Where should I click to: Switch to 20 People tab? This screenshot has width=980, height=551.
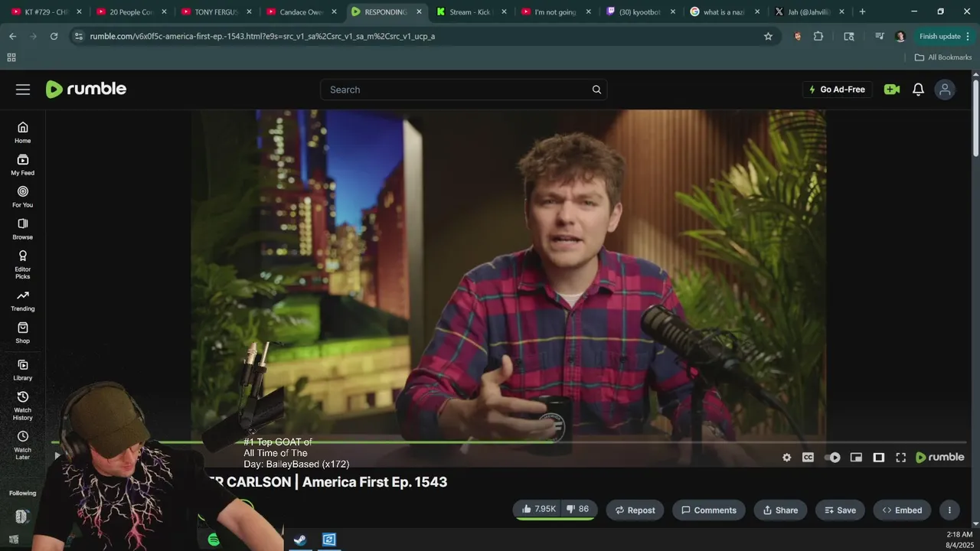[131, 12]
